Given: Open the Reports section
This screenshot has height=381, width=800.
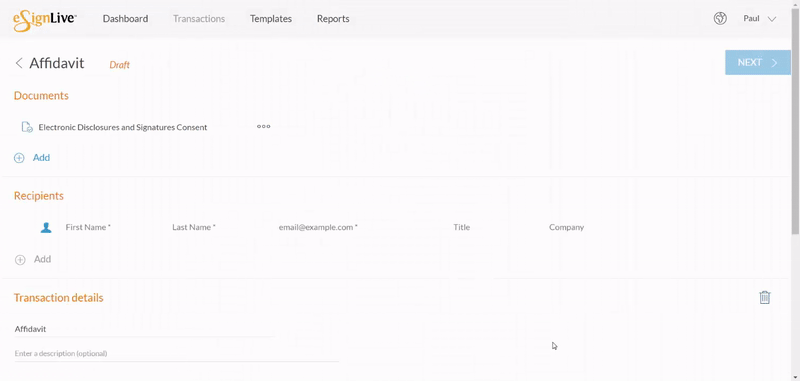Looking at the screenshot, I should (x=333, y=19).
